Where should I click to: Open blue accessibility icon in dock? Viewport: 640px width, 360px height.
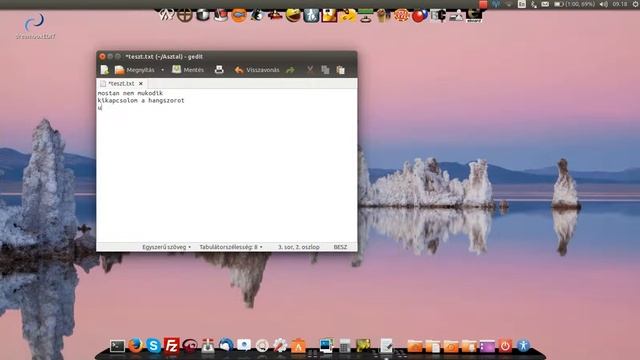523,346
